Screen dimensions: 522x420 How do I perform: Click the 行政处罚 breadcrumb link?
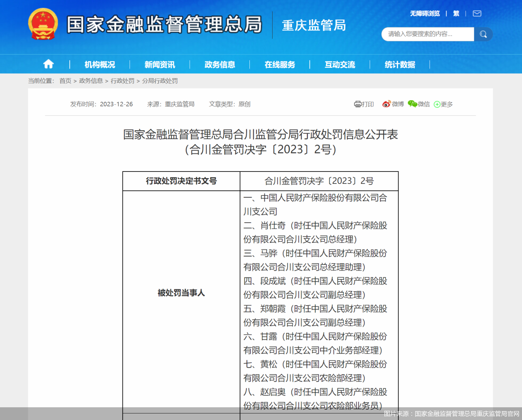(122, 81)
